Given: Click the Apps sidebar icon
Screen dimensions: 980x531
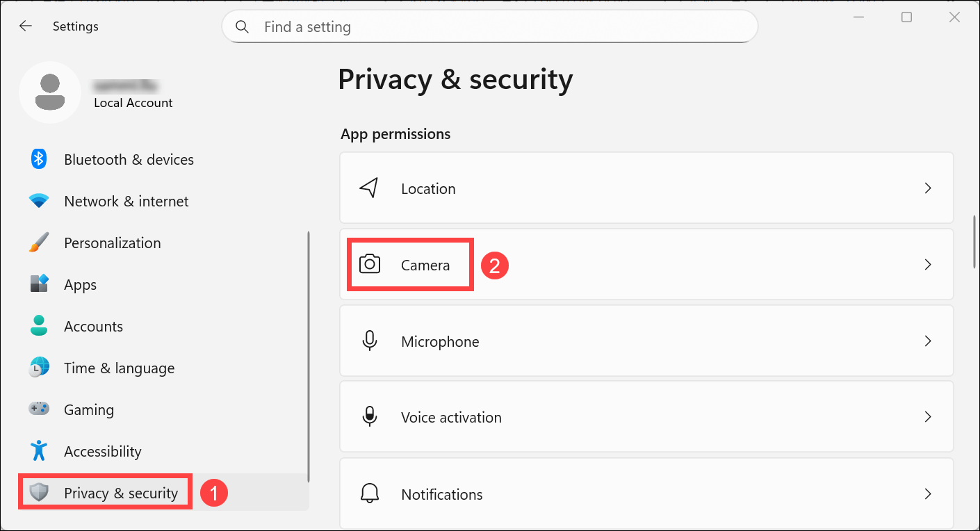Looking at the screenshot, I should tap(39, 284).
